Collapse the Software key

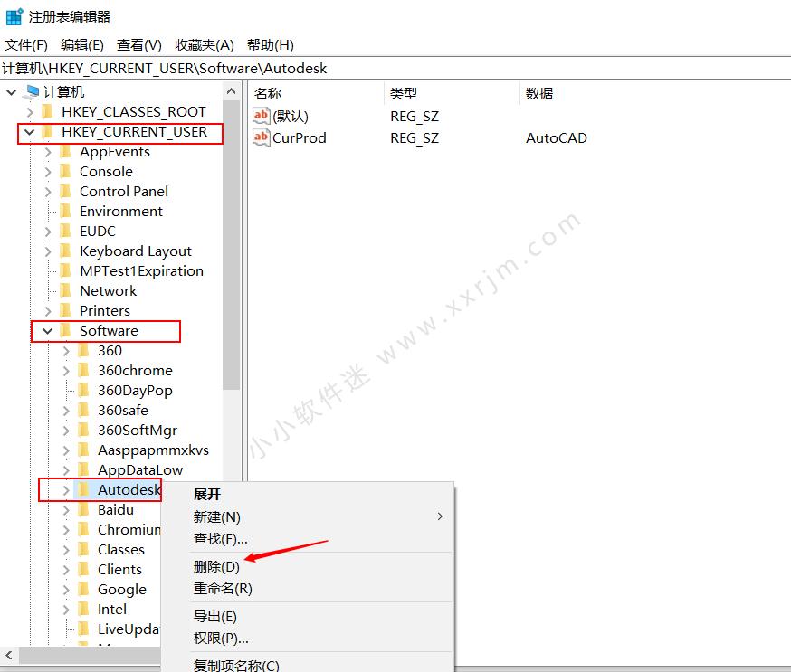click(46, 331)
